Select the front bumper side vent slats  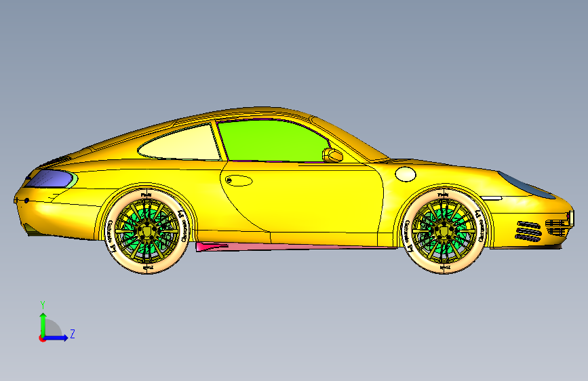coord(528,231)
